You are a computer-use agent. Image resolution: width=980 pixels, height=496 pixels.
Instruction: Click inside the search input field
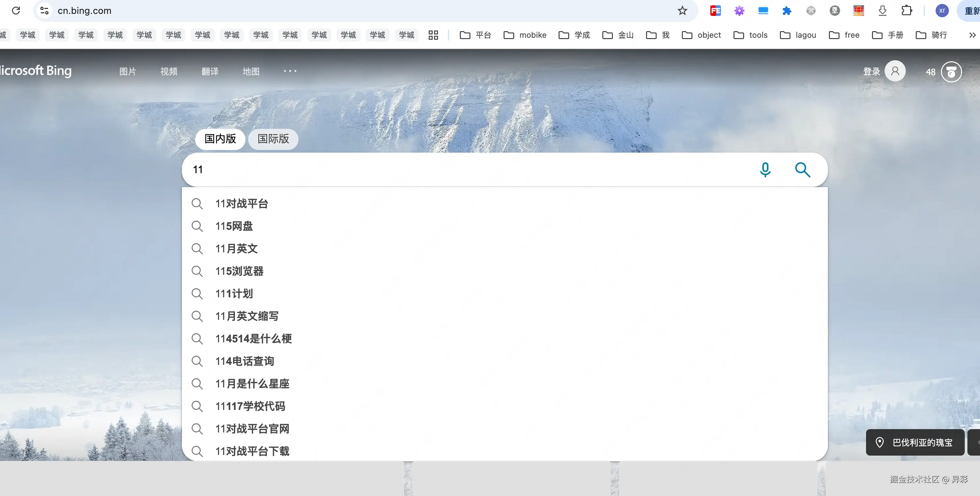[457, 170]
